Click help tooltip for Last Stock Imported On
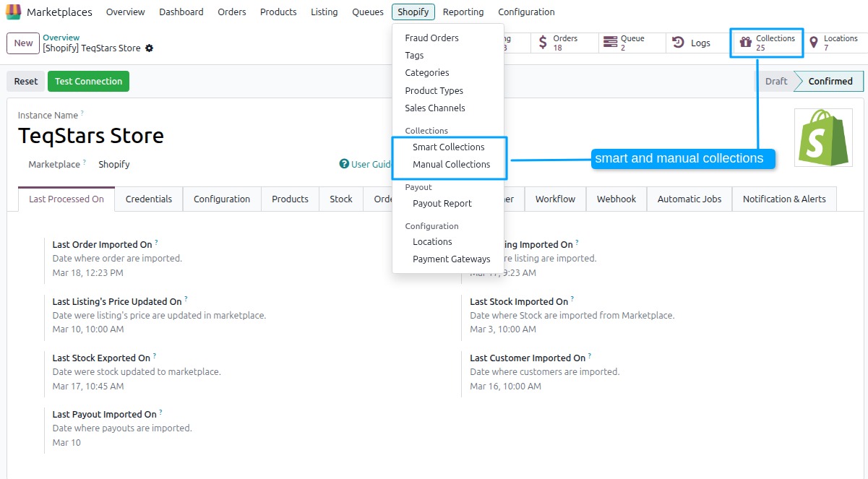The width and height of the screenshot is (868, 479). 572,298
